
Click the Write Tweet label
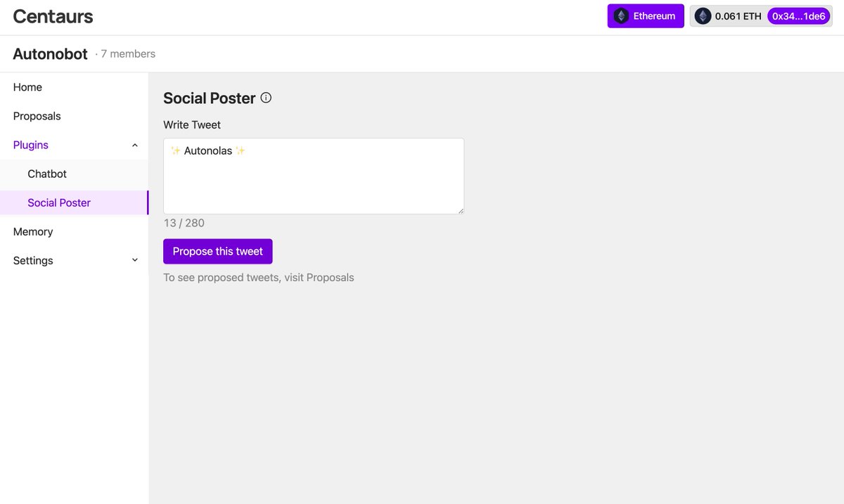pyautogui.click(x=192, y=125)
